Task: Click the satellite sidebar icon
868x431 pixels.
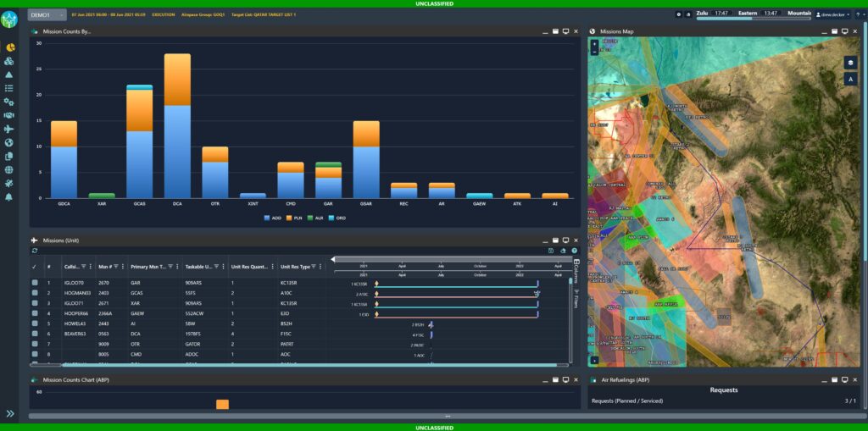Action: coord(8,184)
